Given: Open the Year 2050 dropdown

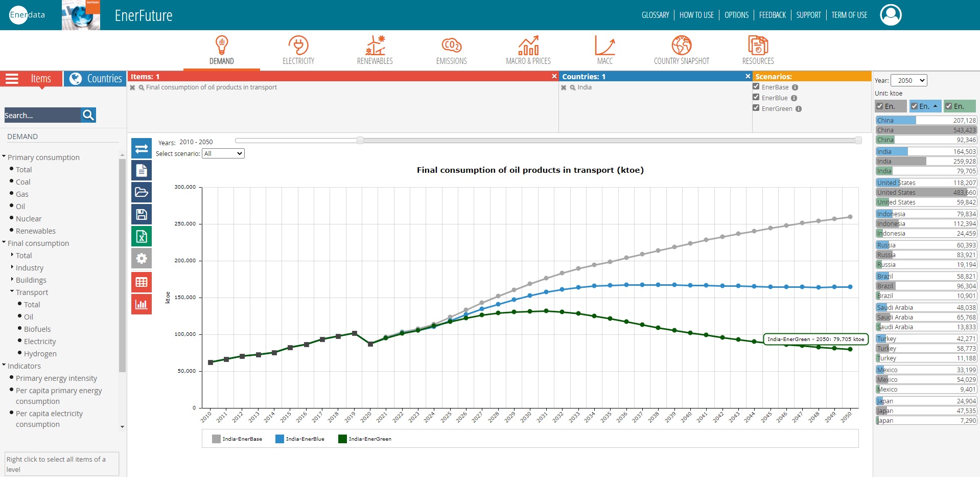Looking at the screenshot, I should (908, 80).
